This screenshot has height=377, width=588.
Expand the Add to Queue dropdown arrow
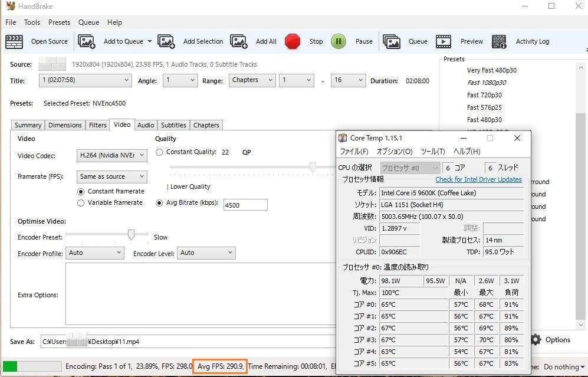point(150,41)
